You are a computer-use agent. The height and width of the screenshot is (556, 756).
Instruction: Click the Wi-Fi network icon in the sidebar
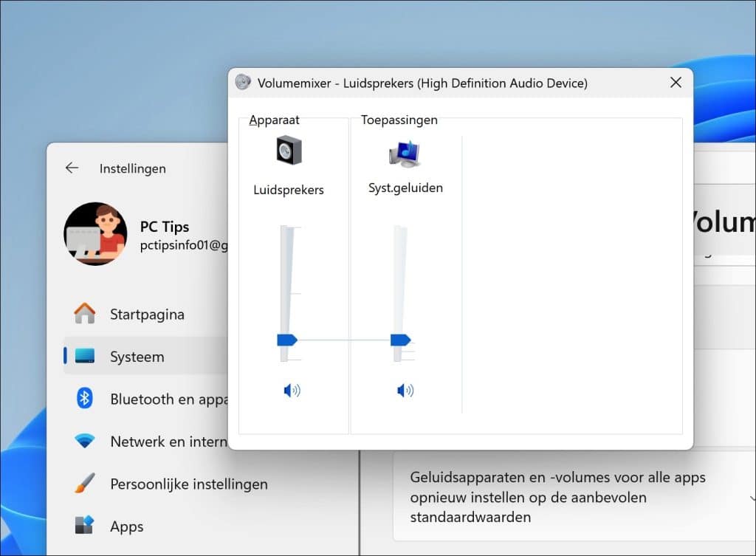point(85,442)
